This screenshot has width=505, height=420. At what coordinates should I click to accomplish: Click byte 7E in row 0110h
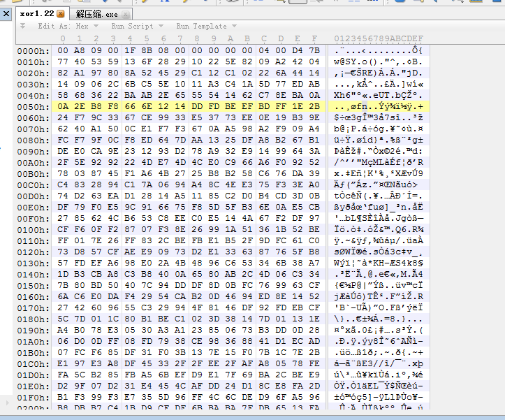[x=96, y=240]
